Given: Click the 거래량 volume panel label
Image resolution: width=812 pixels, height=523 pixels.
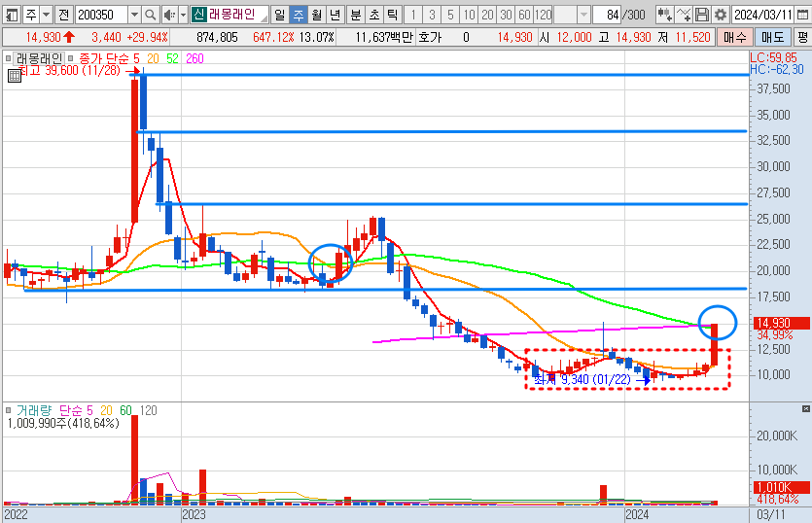Looking at the screenshot, I should pos(34,410).
